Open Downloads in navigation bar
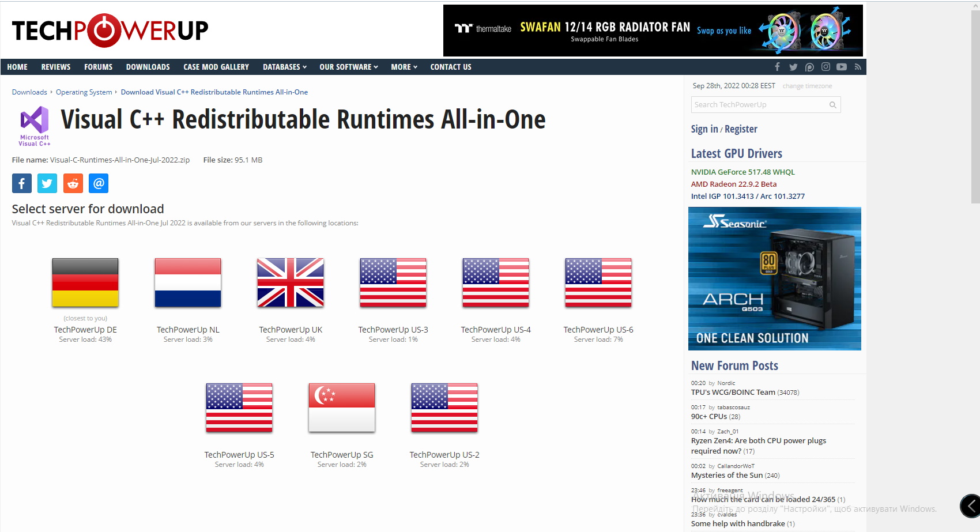Viewport: 980px width, 532px height. click(148, 67)
